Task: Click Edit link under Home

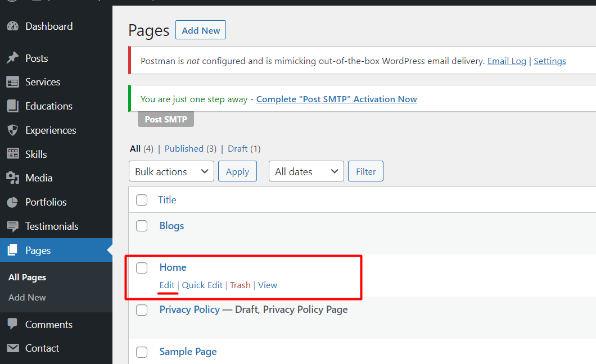Action: click(x=167, y=285)
